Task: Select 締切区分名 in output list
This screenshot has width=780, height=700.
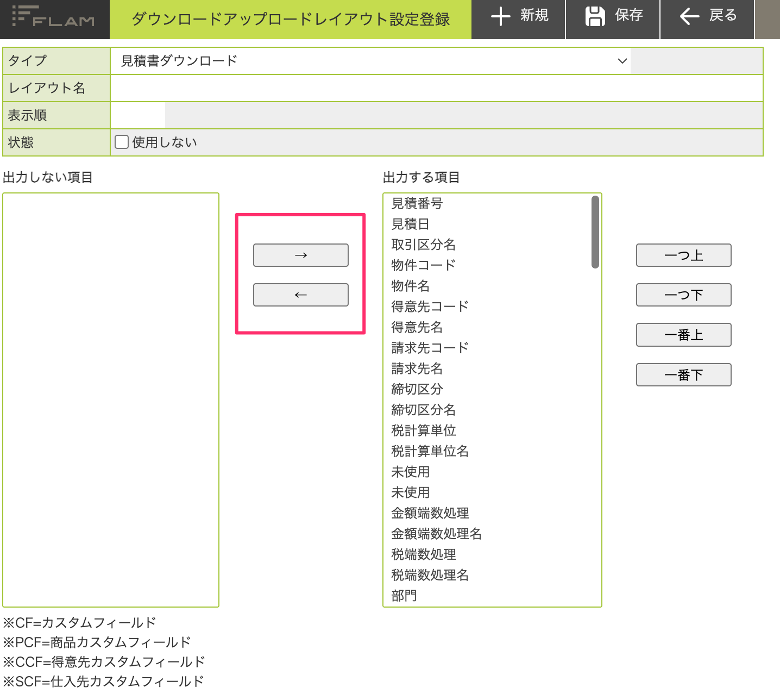Action: (x=424, y=410)
